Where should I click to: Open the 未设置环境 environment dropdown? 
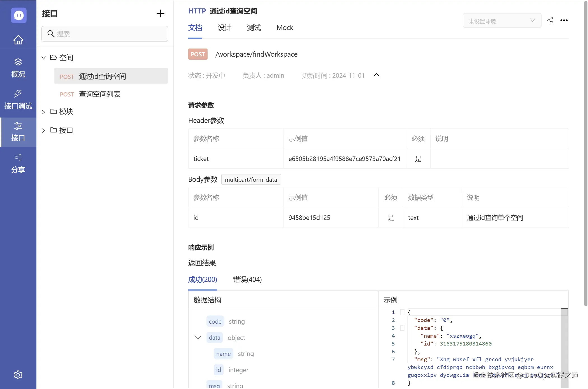tap(501, 20)
